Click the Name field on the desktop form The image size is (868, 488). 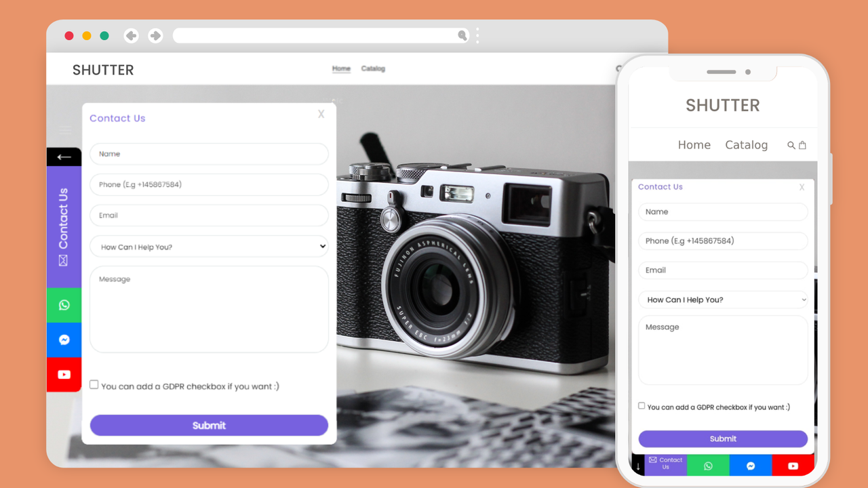(209, 154)
